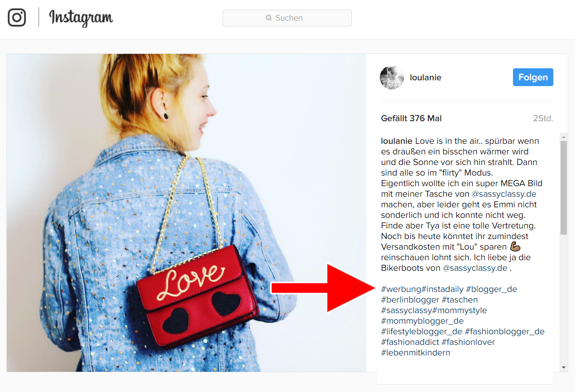Open the loulanie username at post header
This screenshot has height=392, width=575.
[x=425, y=77]
